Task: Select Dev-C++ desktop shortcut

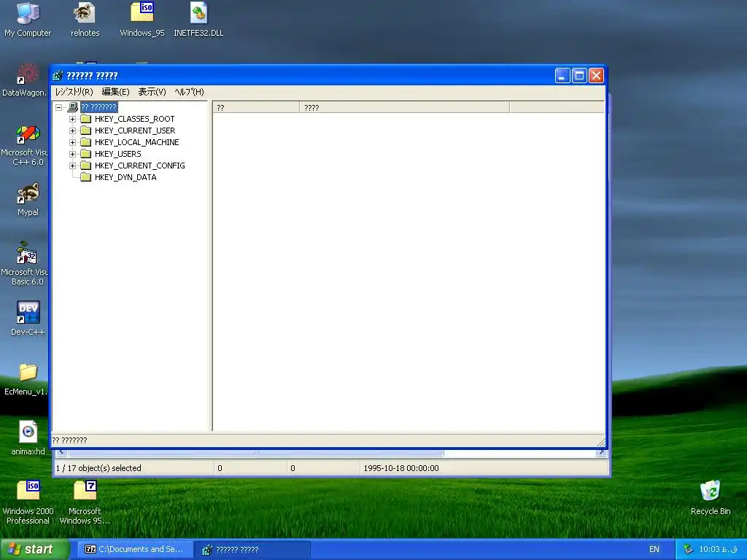Action: [28, 319]
